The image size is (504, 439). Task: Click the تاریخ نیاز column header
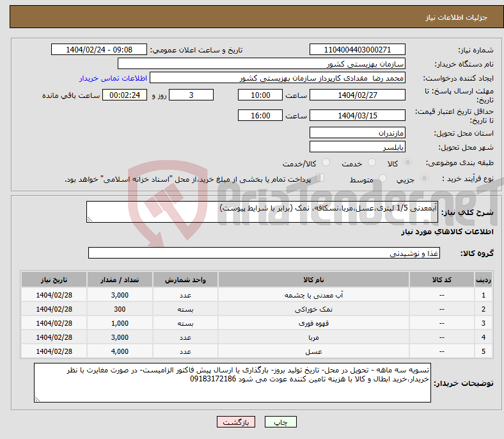(x=54, y=280)
